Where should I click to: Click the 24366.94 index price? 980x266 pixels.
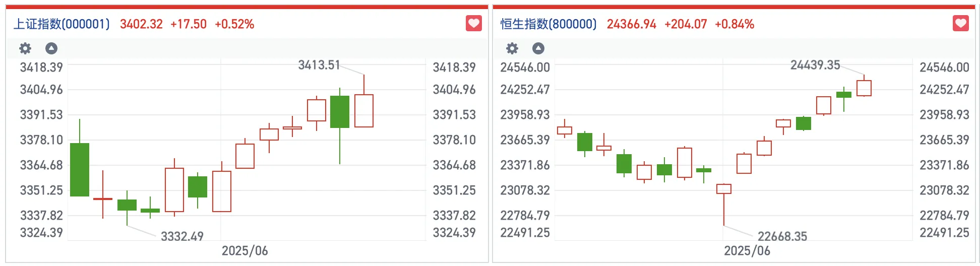click(x=631, y=24)
